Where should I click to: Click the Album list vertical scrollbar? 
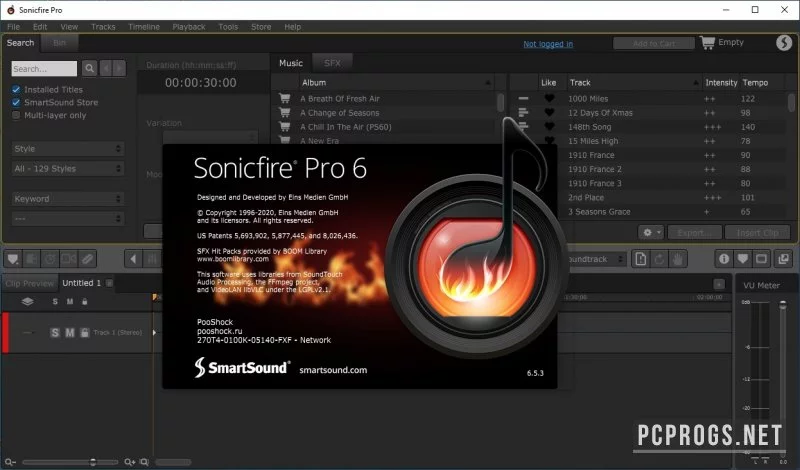tap(501, 102)
